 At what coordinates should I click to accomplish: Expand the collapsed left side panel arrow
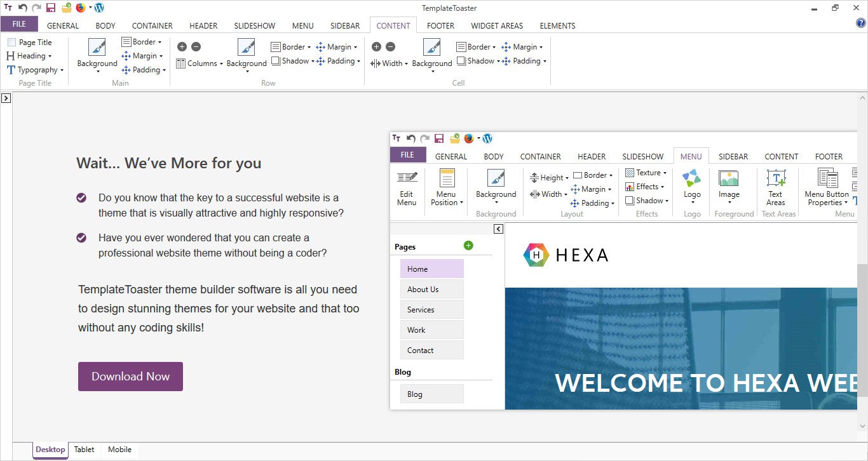tap(5, 98)
